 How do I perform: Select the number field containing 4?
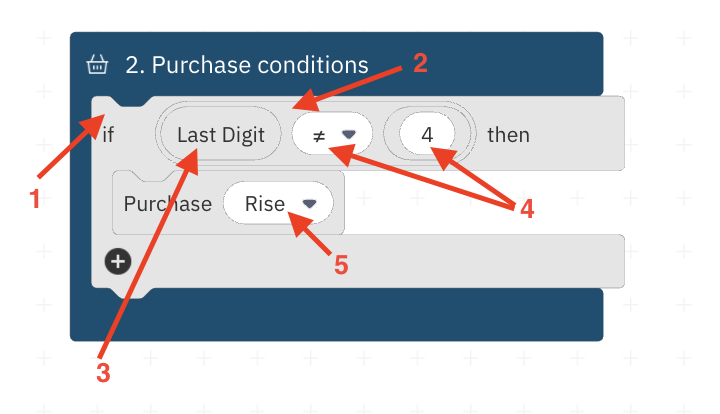(427, 134)
